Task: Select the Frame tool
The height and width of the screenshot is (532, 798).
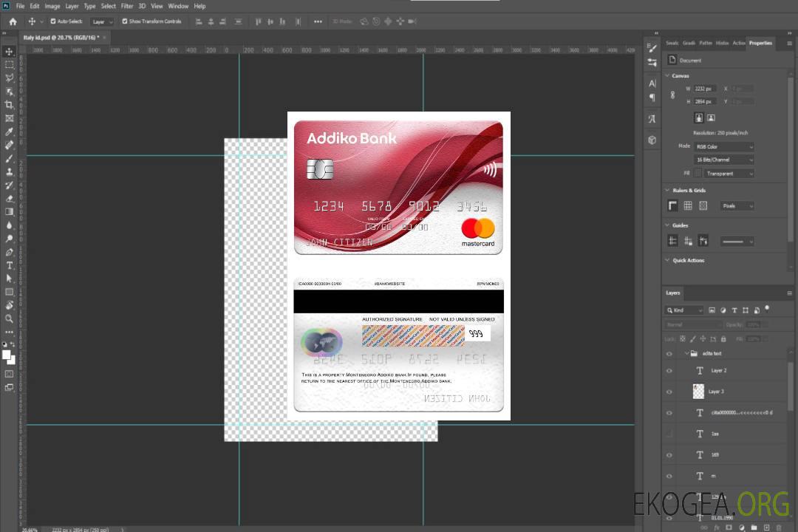Action: coord(9,118)
